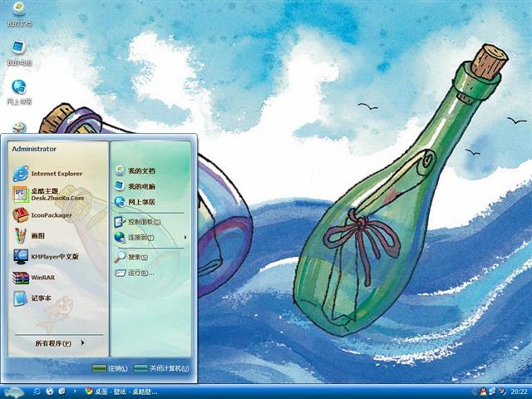Click tray icon next to the clock
This screenshot has height=399, width=532.
(502, 392)
